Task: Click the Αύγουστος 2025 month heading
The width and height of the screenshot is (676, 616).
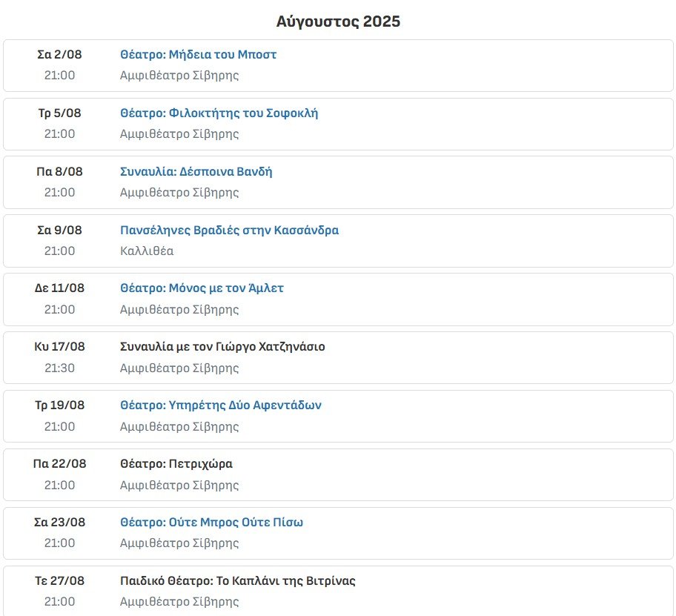Action: tap(338, 21)
